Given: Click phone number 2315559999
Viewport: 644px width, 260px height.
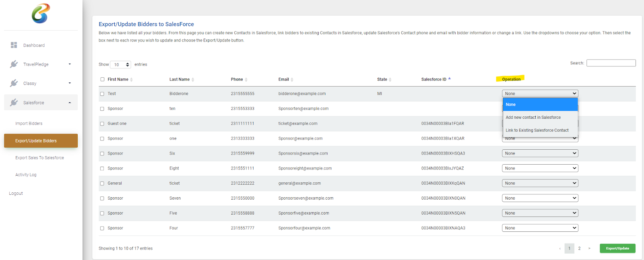Looking at the screenshot, I should [x=242, y=153].
